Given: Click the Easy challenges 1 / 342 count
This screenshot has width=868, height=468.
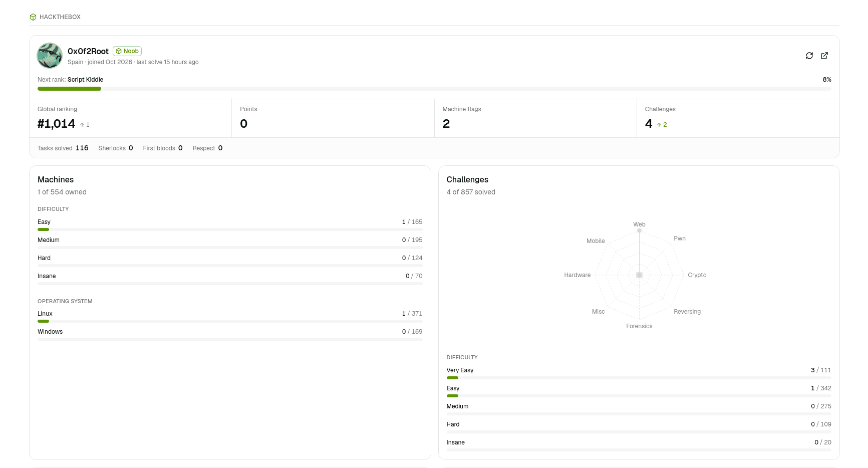Looking at the screenshot, I should tap(821, 388).
